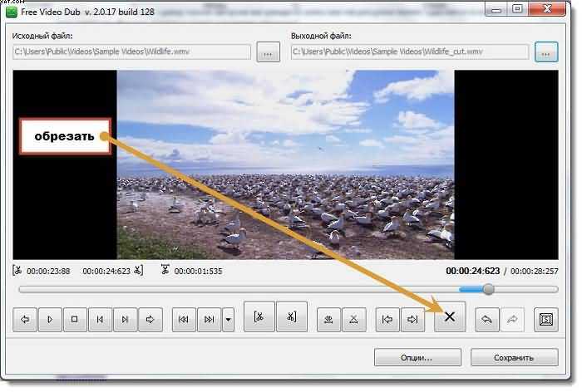Redo the last action
The width and height of the screenshot is (582, 392).
point(512,319)
